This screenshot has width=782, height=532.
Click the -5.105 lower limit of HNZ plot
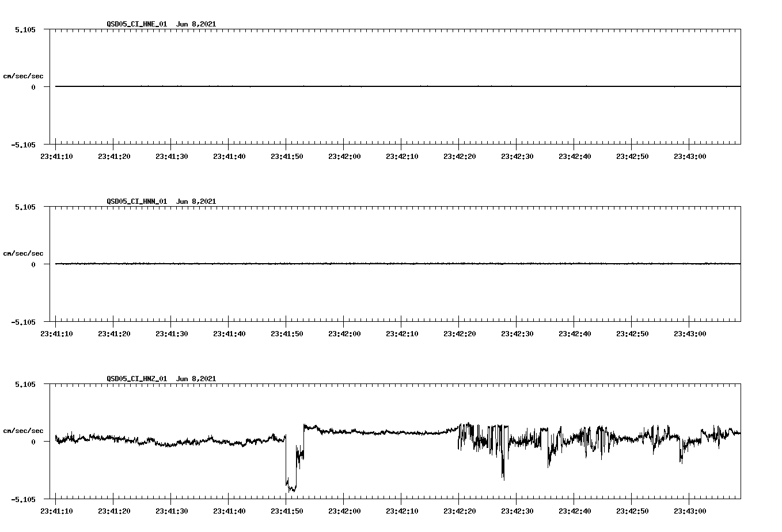pos(22,500)
